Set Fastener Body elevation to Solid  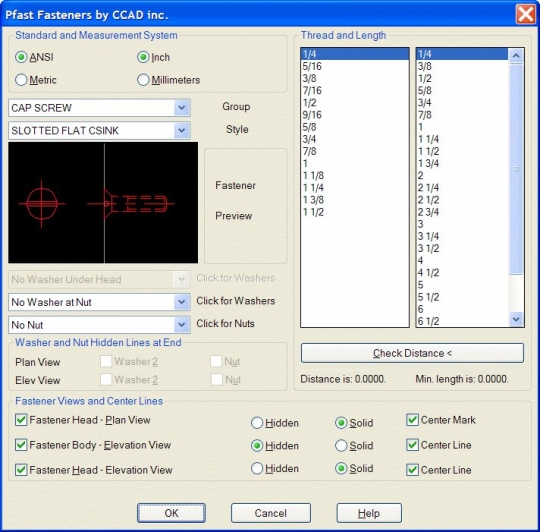click(x=341, y=446)
